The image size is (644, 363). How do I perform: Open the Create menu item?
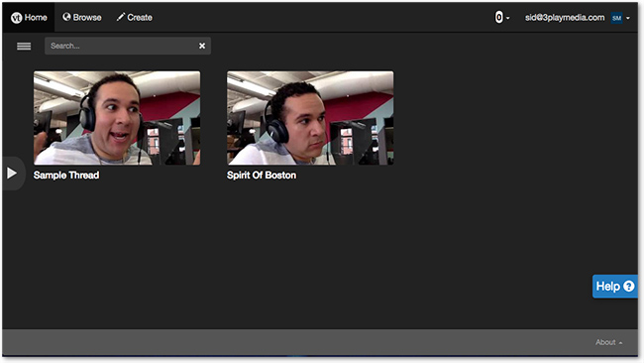coord(135,18)
